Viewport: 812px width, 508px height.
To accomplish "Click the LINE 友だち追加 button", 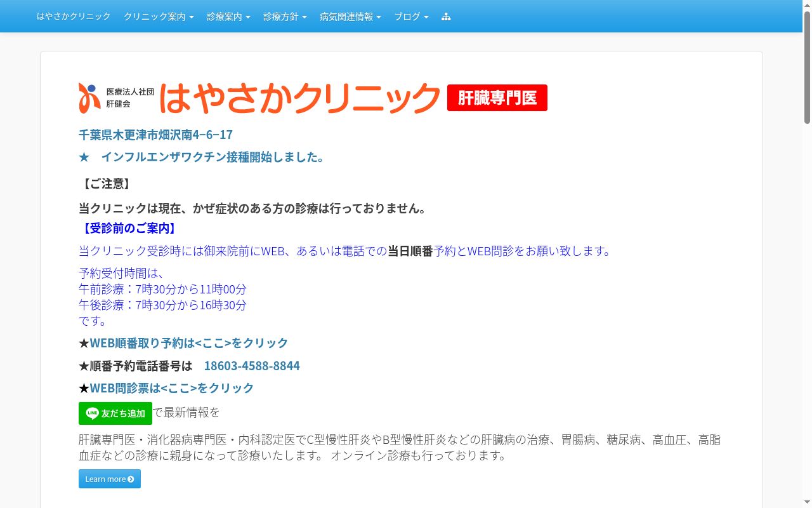I will pos(115,413).
